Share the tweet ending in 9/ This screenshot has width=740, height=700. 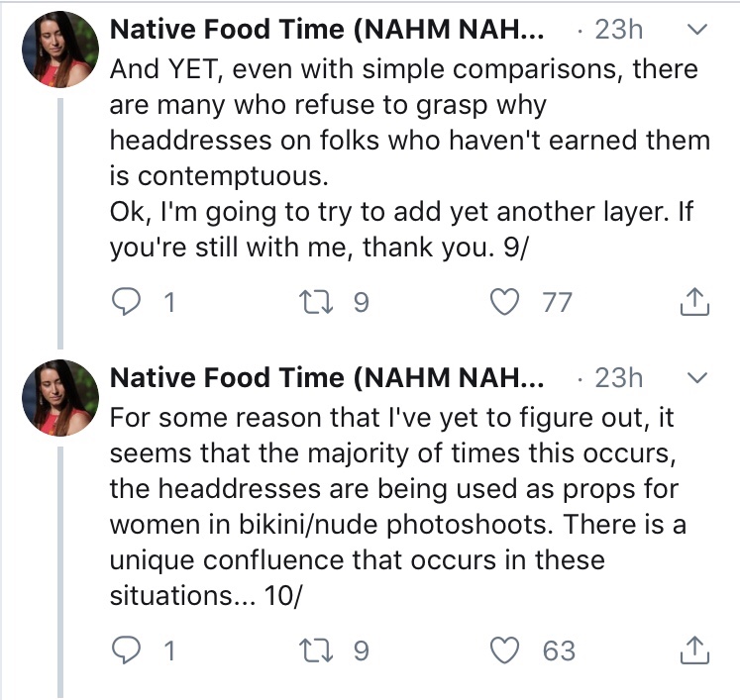(x=695, y=301)
